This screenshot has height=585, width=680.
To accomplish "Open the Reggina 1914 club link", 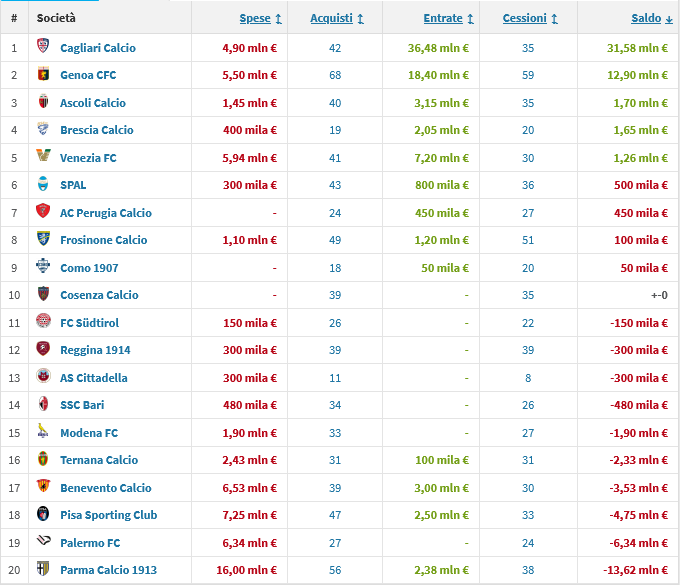I will (95, 350).
